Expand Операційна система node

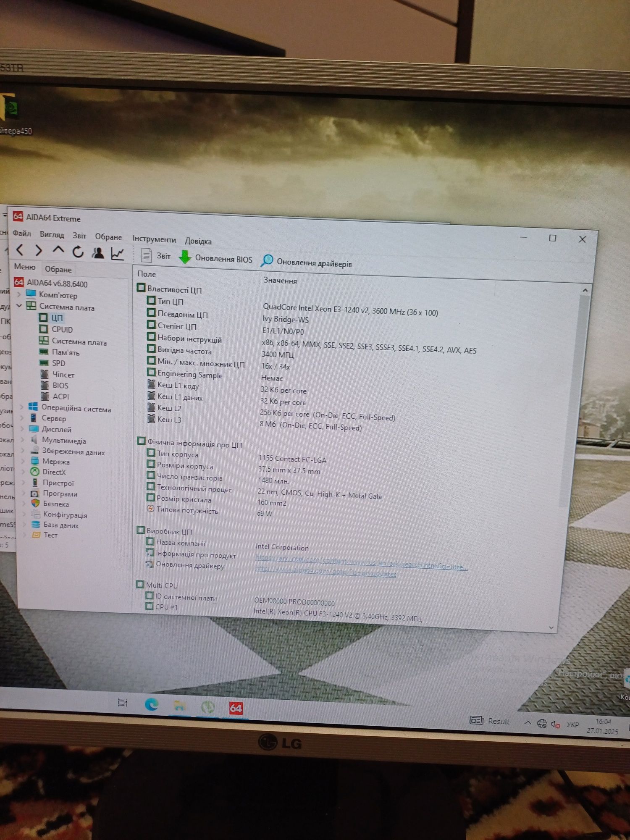coord(22,407)
